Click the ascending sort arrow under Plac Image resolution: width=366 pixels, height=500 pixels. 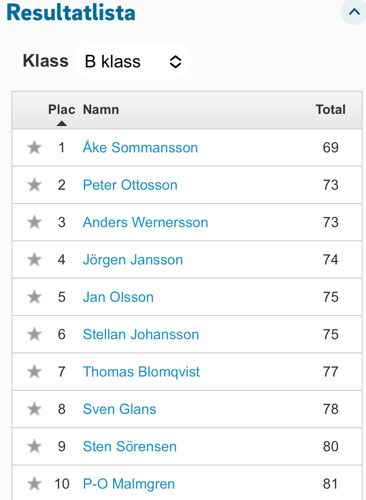(62, 124)
